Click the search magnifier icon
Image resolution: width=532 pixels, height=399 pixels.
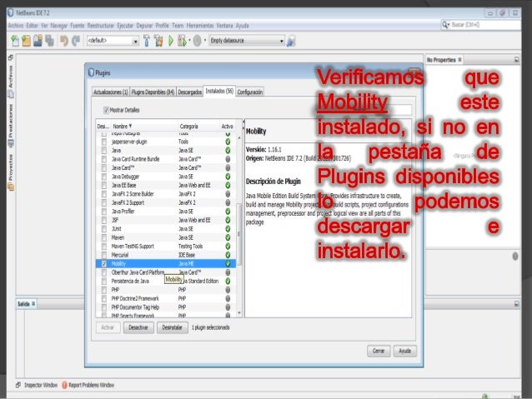(445, 25)
